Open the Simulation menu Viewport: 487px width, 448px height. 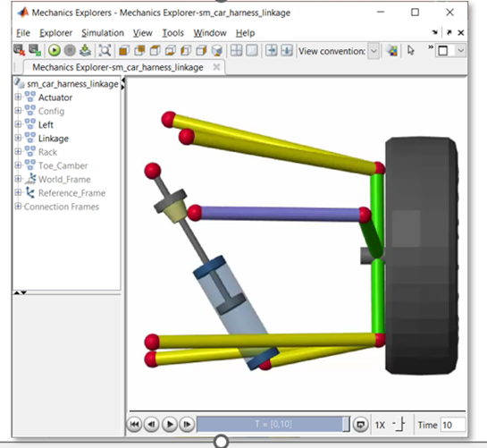click(x=103, y=33)
